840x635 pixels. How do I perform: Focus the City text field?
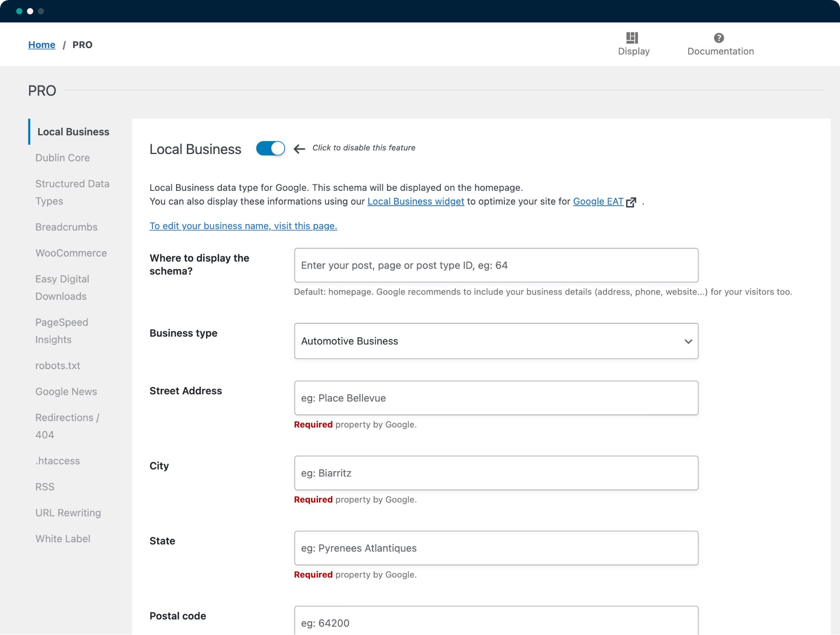point(495,473)
